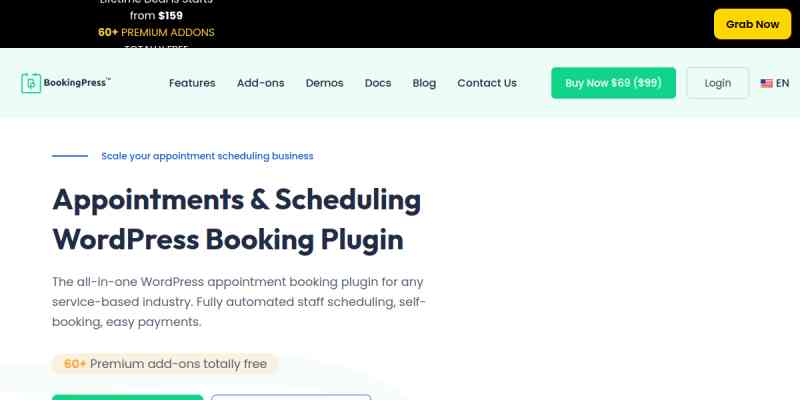Screen dimensions: 800x400
Task: Click the all-in-one plugin description paragraph
Action: (239, 302)
